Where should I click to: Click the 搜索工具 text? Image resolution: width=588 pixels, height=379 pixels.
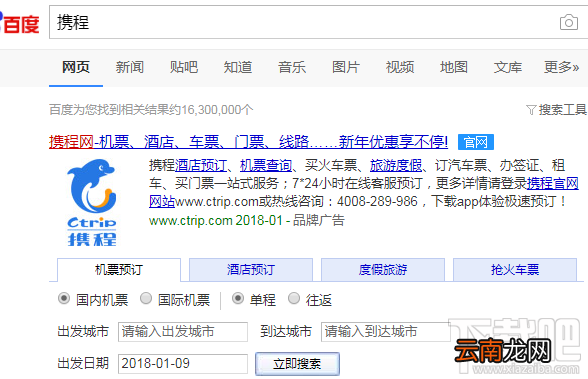pyautogui.click(x=562, y=110)
